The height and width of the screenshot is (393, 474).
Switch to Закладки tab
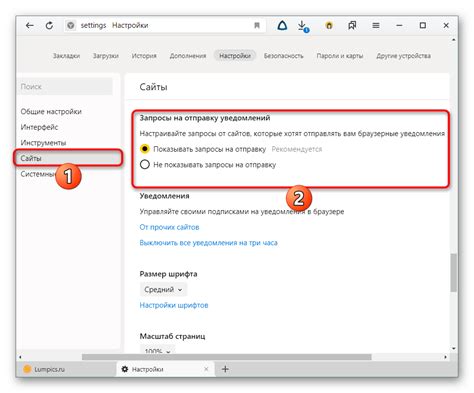click(66, 56)
